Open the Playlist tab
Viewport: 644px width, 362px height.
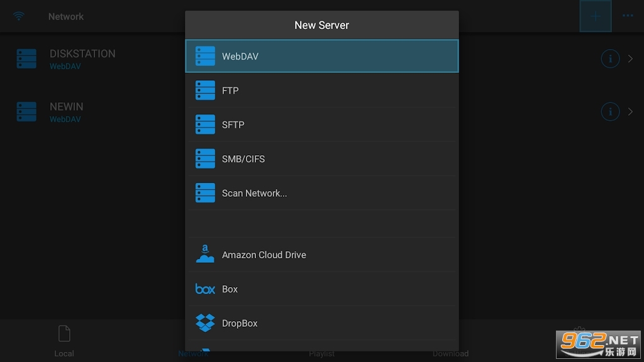[321, 353]
